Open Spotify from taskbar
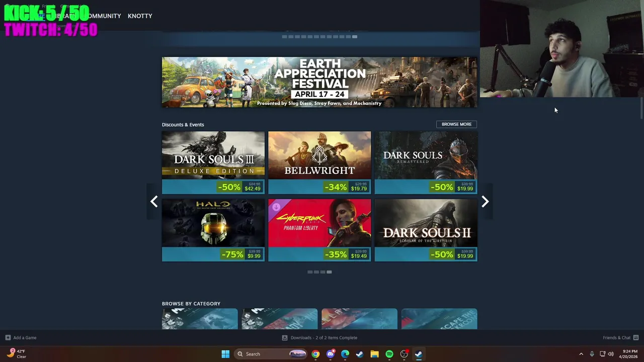The width and height of the screenshot is (644, 362). pos(389,354)
